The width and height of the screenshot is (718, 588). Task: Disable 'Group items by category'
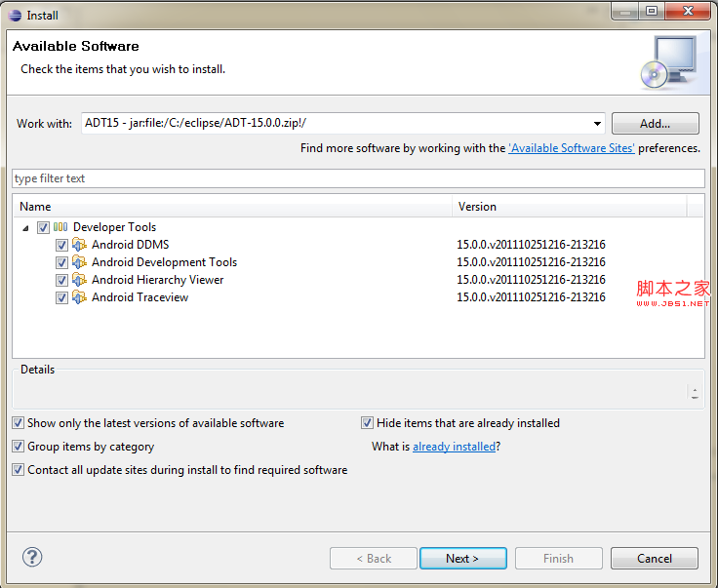(19, 447)
